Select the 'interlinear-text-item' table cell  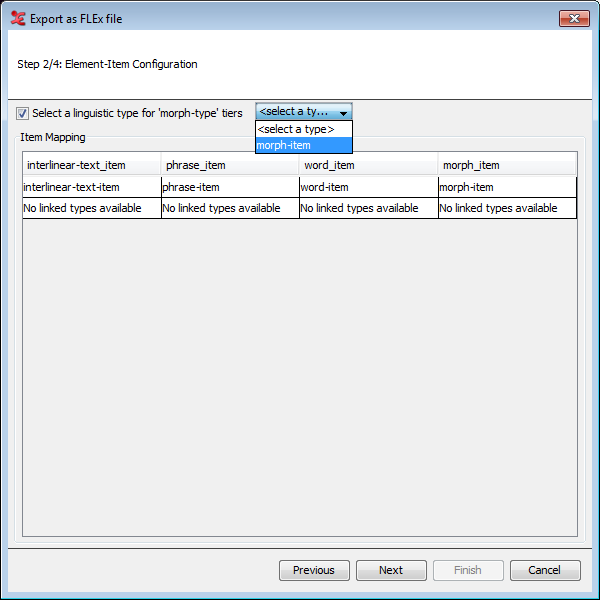tap(92, 187)
